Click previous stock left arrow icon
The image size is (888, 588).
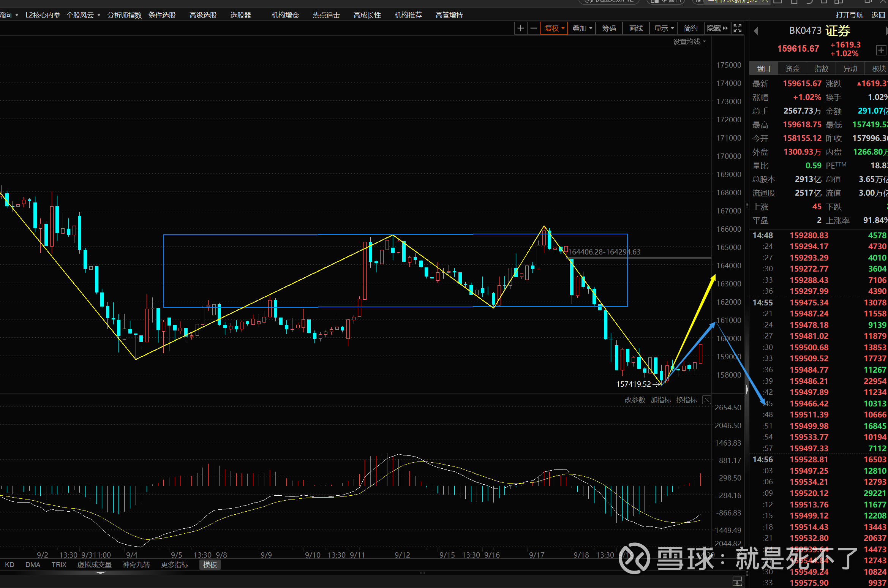tap(756, 31)
